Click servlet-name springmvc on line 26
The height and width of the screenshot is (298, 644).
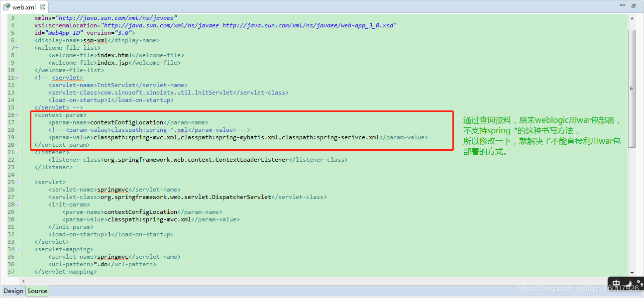pyautogui.click(x=114, y=190)
